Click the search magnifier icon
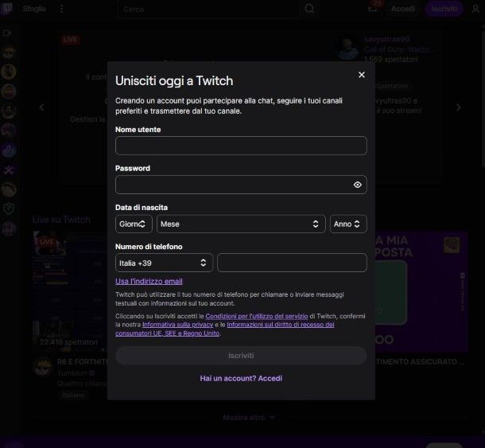Screen dimensions: 485x448 click(310, 9)
